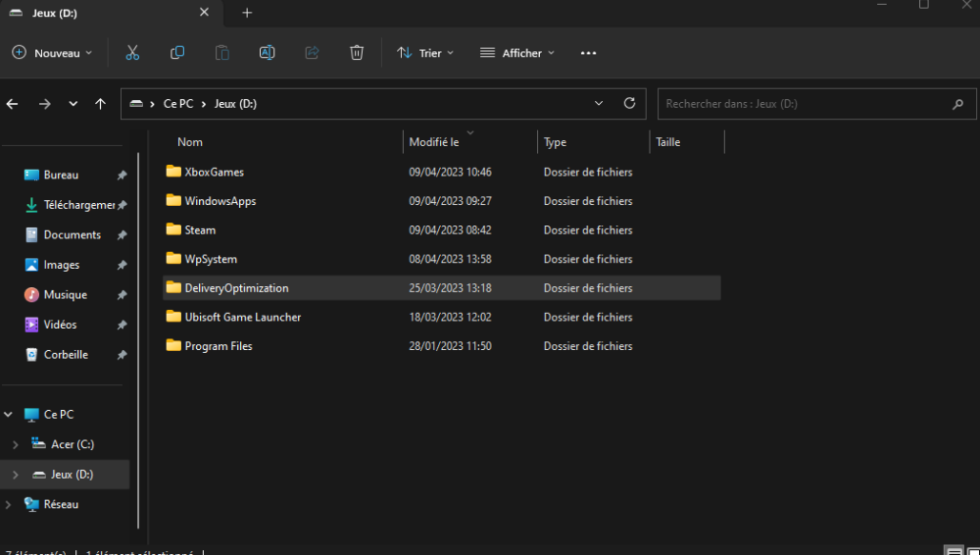Click the Cut scissors icon in toolbar

132,53
